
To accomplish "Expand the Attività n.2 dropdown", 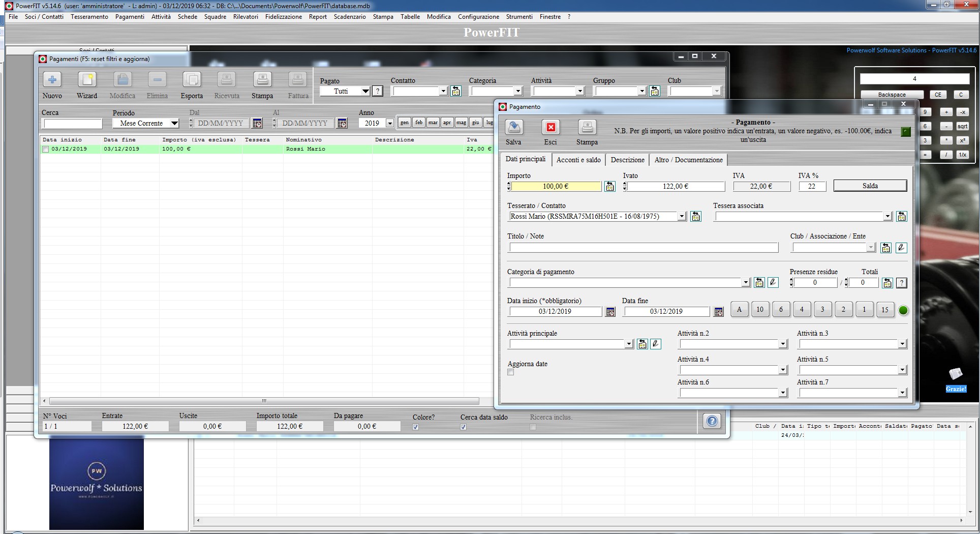I will pos(783,344).
